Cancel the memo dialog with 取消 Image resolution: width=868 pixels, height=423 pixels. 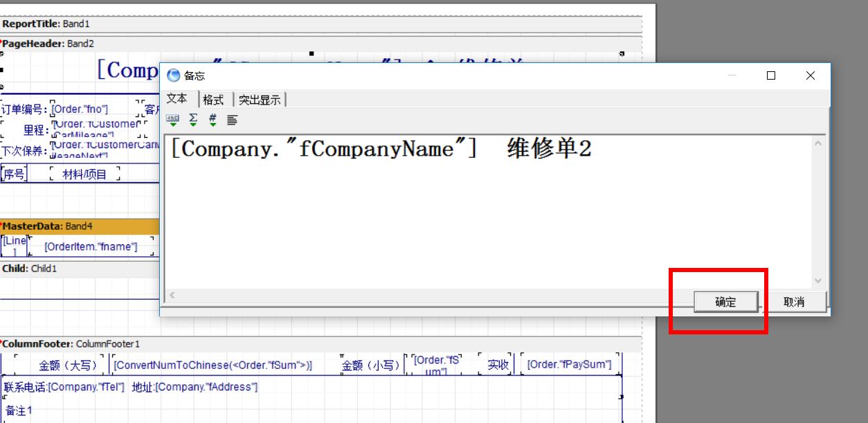(x=794, y=302)
